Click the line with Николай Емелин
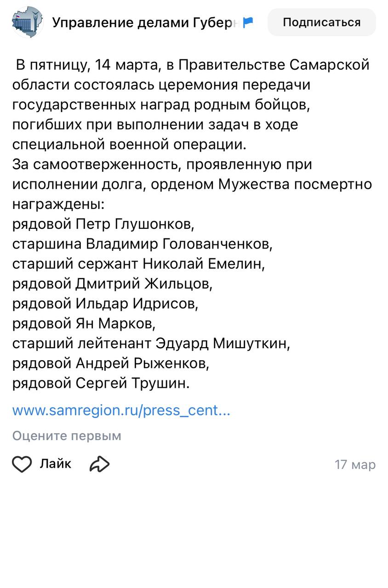Screen dimensions: 388x588 click(139, 264)
